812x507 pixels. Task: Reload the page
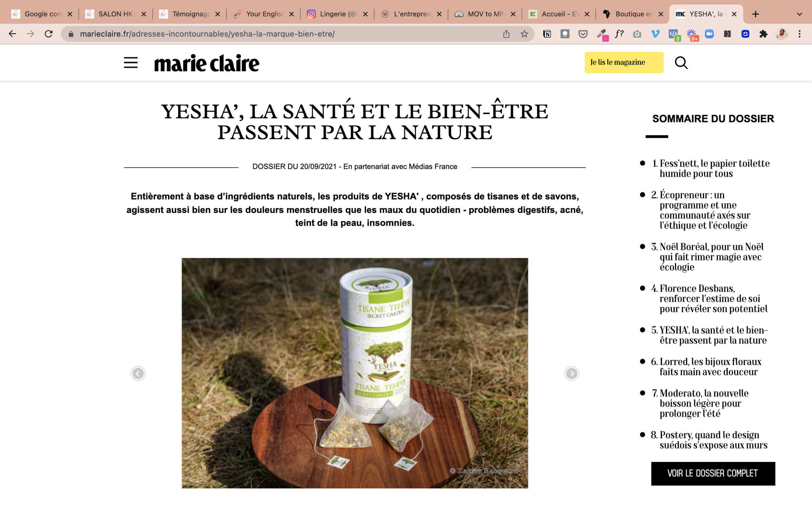(x=49, y=34)
